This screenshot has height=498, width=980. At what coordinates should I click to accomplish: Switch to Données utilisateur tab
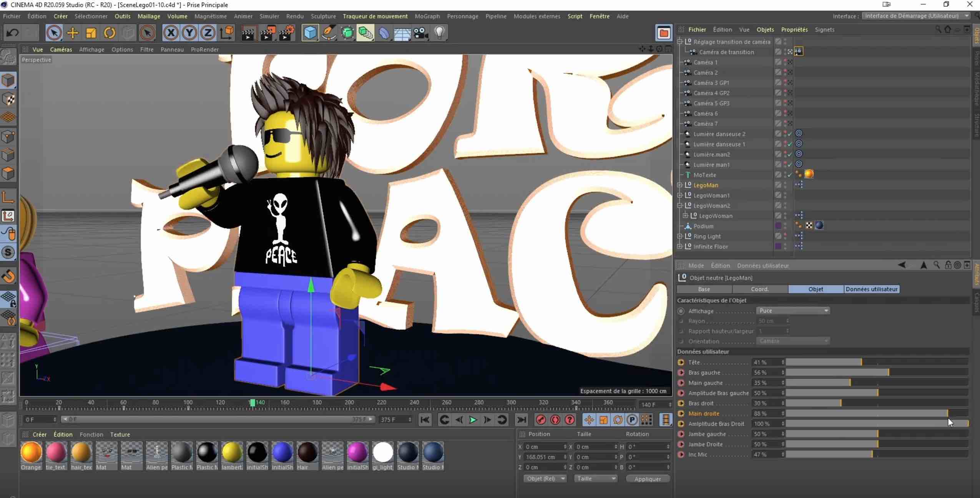pos(872,289)
